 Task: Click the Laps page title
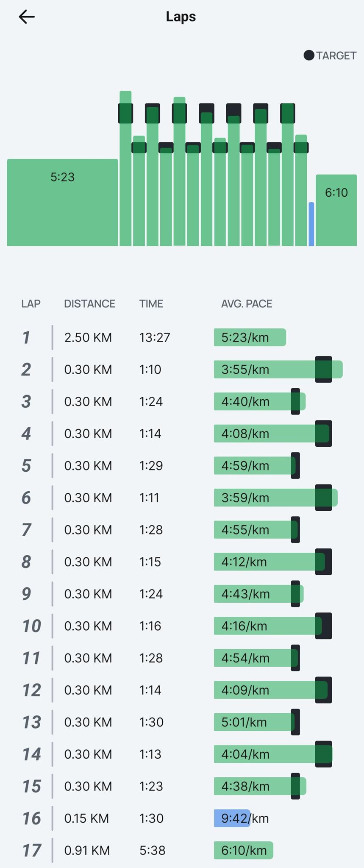coord(181,17)
